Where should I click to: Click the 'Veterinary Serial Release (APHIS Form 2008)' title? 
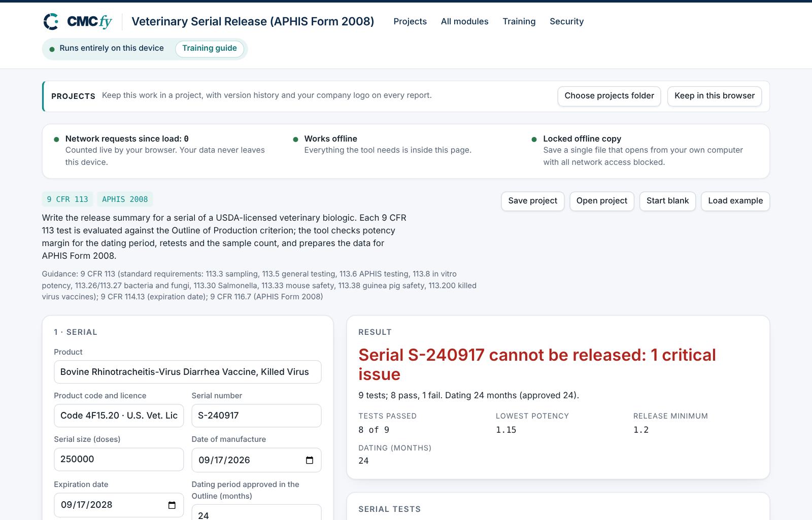(x=253, y=21)
